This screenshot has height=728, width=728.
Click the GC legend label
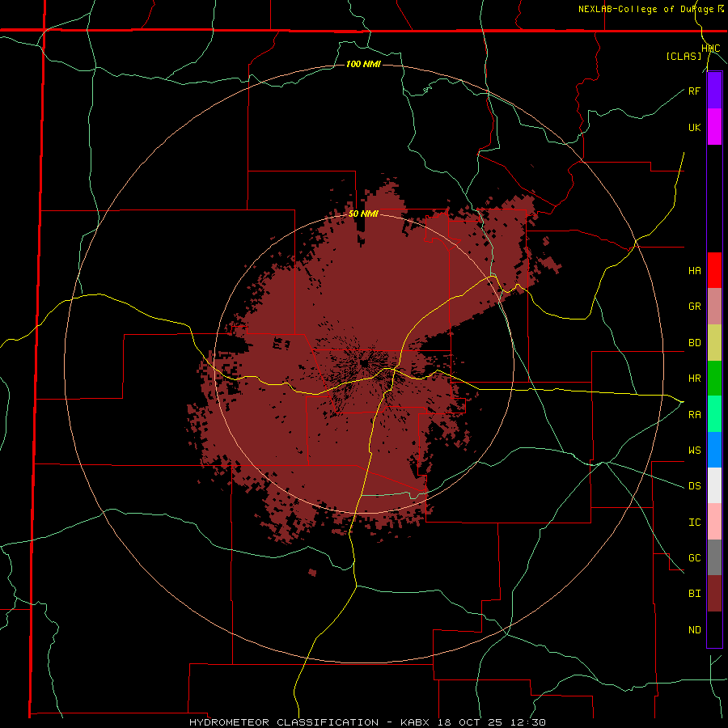(x=694, y=558)
